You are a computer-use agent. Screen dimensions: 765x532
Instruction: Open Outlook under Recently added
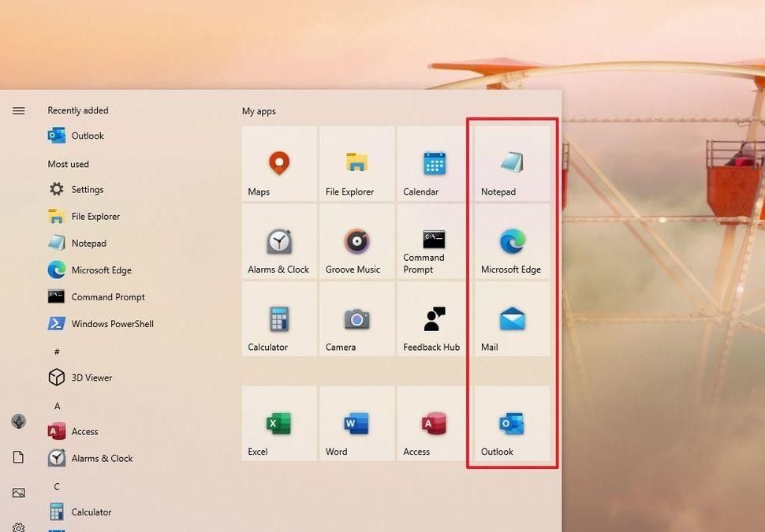click(87, 136)
